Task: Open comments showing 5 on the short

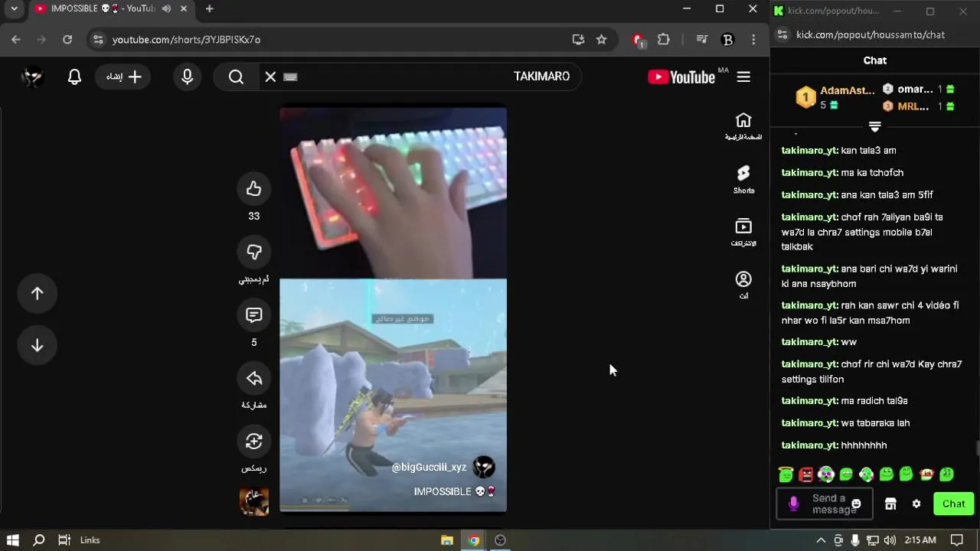Action: click(254, 315)
